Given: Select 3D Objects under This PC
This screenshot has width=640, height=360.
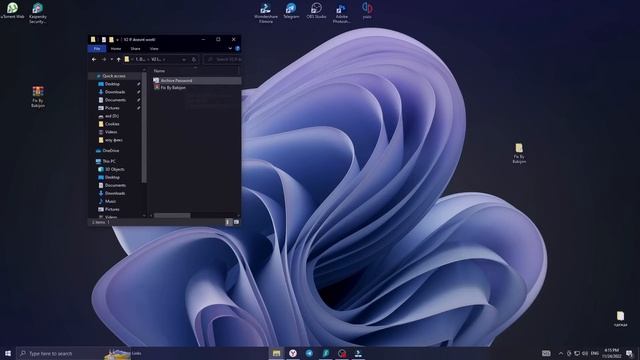Looking at the screenshot, I should (x=115, y=169).
